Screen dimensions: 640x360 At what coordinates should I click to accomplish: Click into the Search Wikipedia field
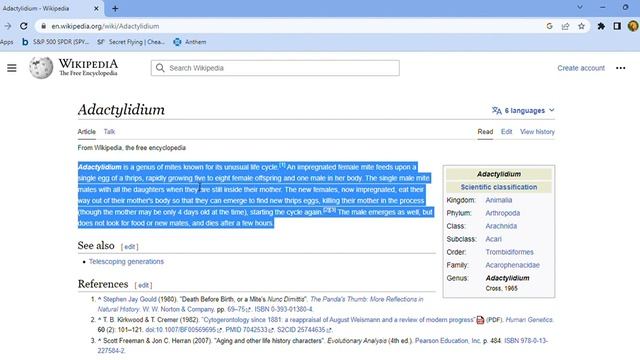pyautogui.click(x=275, y=68)
